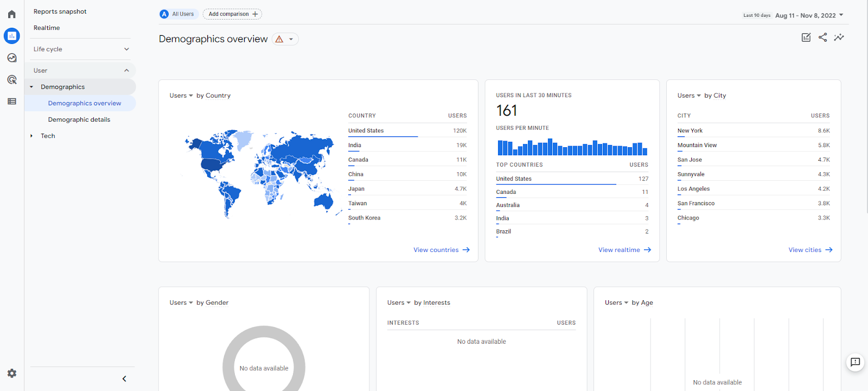The height and width of the screenshot is (391, 868).
Task: Click Canada row in Country table
Action: pyautogui.click(x=407, y=160)
